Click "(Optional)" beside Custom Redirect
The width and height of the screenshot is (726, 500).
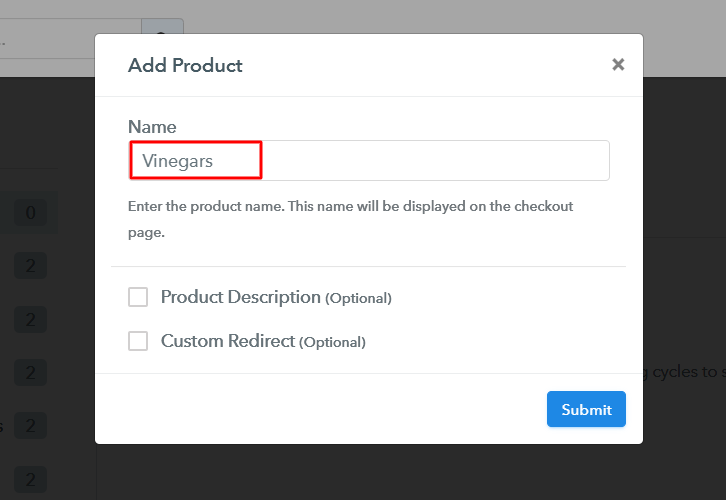[x=333, y=342]
